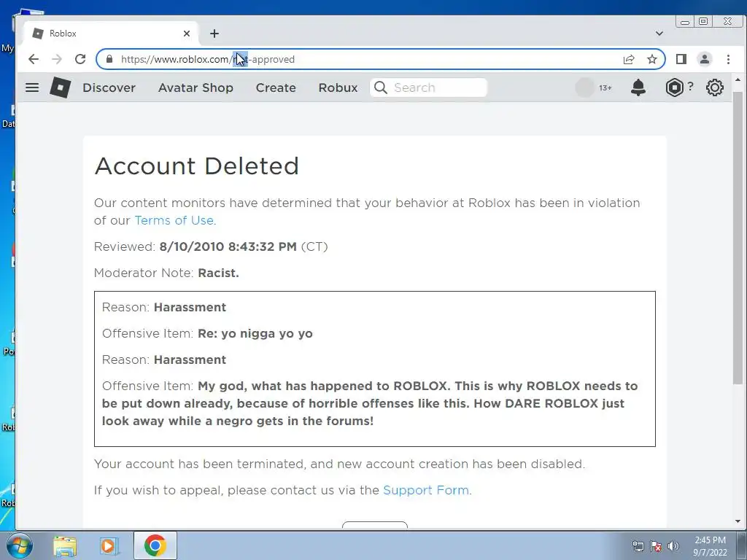Click the lock icon in address bar

pos(109,59)
